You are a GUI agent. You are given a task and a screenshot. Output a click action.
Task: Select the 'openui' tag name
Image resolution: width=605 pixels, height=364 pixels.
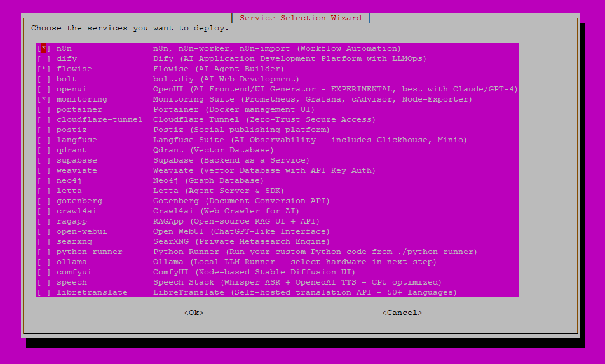(x=71, y=89)
